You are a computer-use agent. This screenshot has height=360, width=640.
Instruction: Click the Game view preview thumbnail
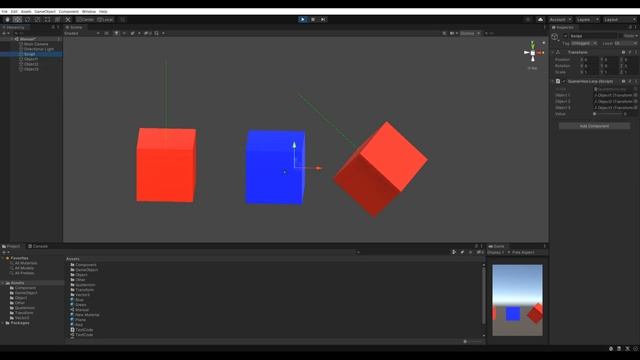[517, 300]
